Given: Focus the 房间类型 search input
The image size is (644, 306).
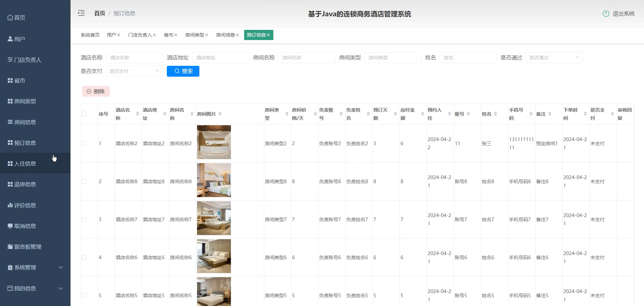Looking at the screenshot, I should 393,58.
